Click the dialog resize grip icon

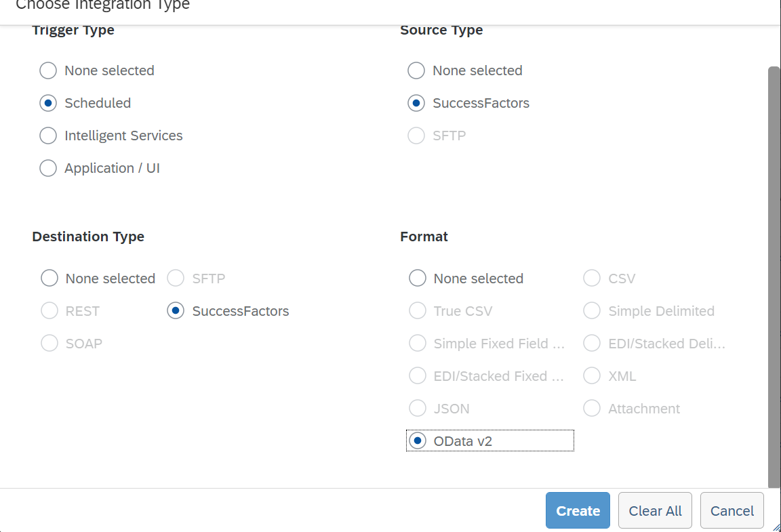pos(776,527)
